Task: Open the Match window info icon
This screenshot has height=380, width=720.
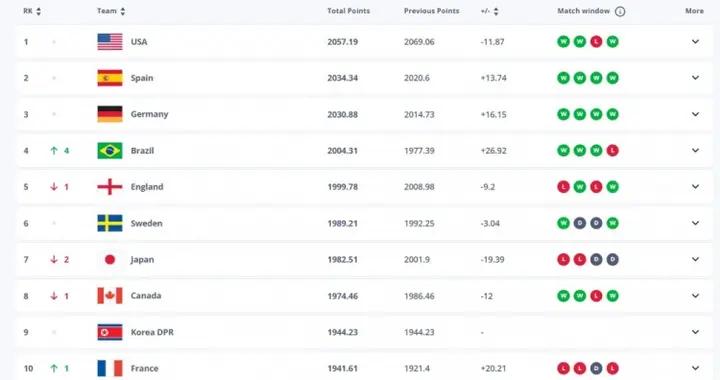Action: 620,11
